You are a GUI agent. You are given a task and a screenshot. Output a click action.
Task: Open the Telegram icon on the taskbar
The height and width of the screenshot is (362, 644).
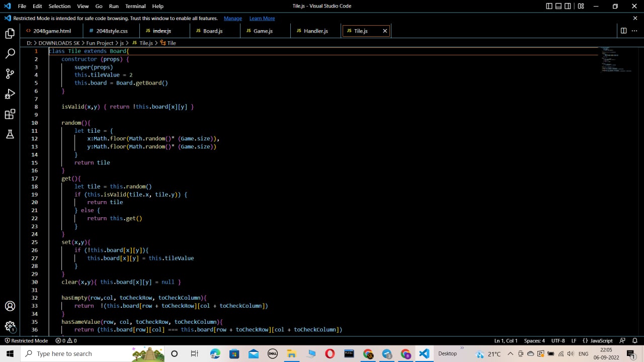coord(387,353)
